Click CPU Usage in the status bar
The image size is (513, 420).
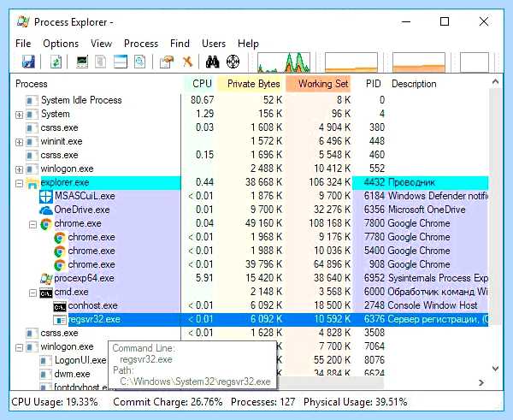point(55,402)
